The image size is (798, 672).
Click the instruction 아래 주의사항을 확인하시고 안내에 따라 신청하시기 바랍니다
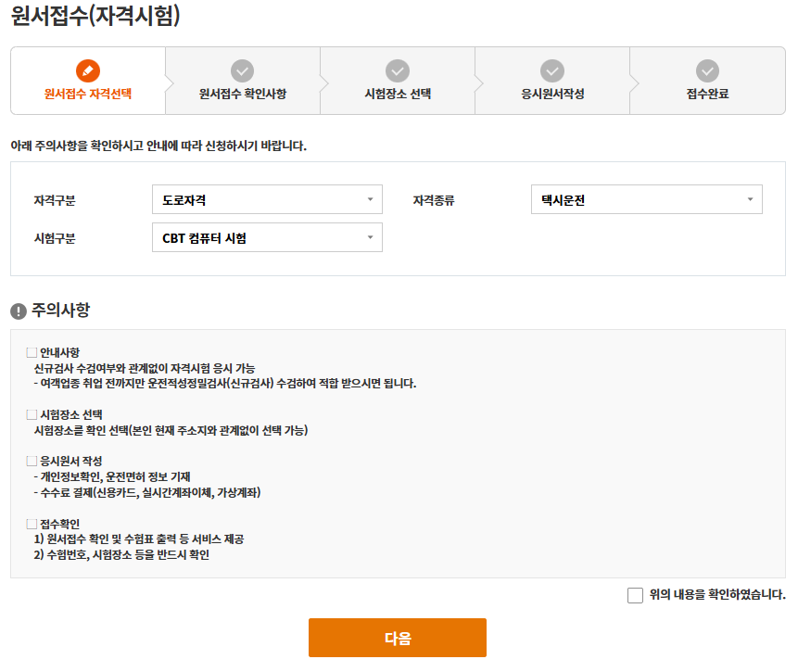[x=158, y=146]
